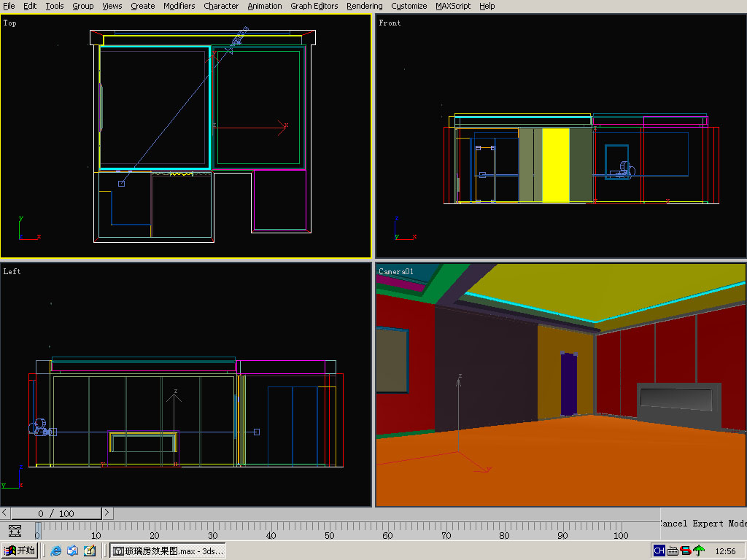Click the keyboard icon in system tray
Viewport: 747px width, 560px height.
click(673, 551)
